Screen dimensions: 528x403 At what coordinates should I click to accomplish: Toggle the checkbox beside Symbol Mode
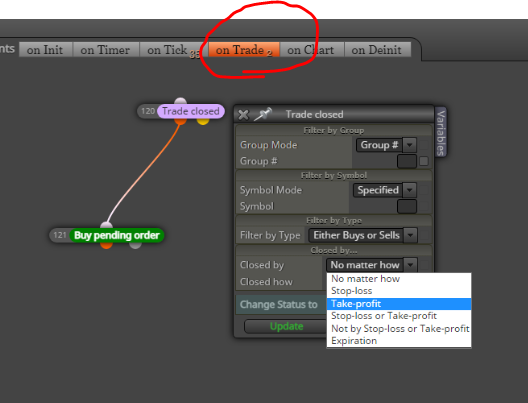[424, 190]
